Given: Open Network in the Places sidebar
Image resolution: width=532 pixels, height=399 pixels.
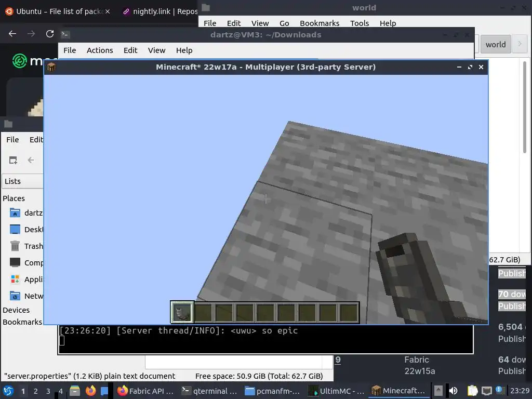Looking at the screenshot, I should coord(26,296).
